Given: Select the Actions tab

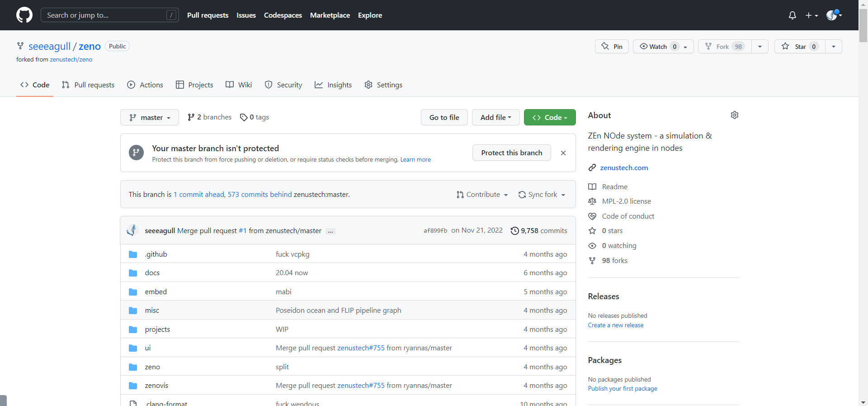Looking at the screenshot, I should (x=145, y=85).
